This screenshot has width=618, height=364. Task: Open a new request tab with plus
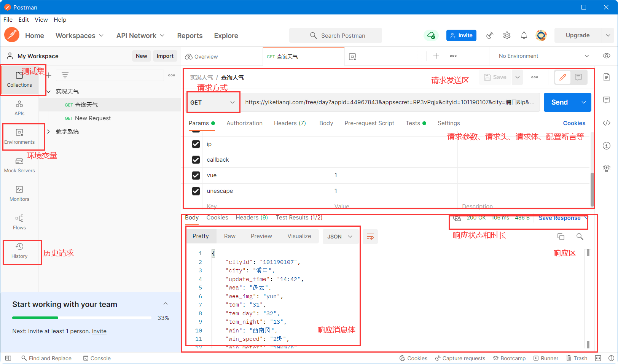tap(436, 56)
